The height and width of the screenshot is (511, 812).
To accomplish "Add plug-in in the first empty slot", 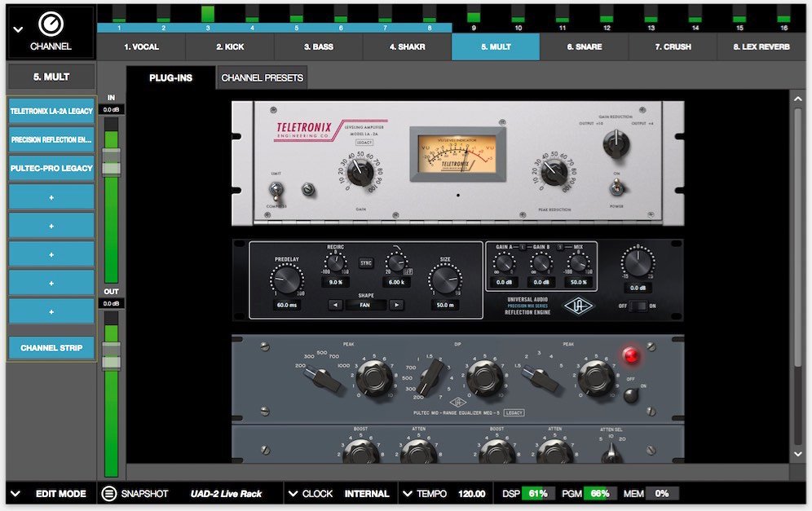I will [x=51, y=197].
